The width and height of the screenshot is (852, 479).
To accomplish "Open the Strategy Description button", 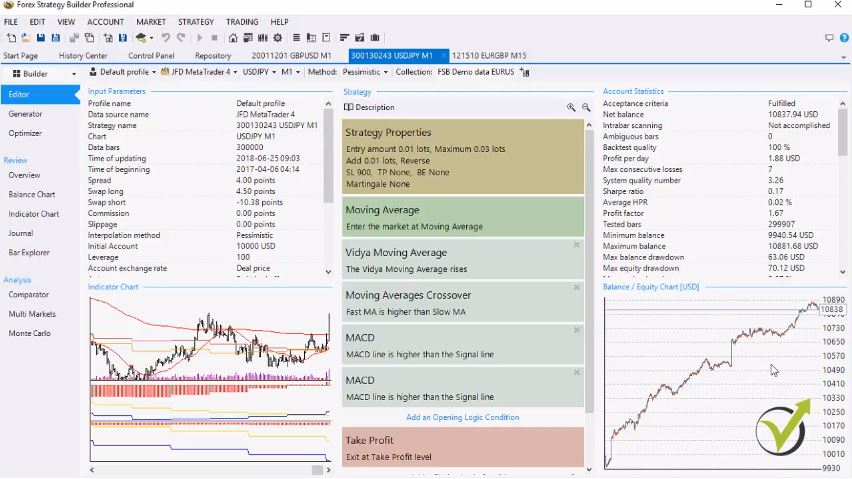I will point(369,108).
